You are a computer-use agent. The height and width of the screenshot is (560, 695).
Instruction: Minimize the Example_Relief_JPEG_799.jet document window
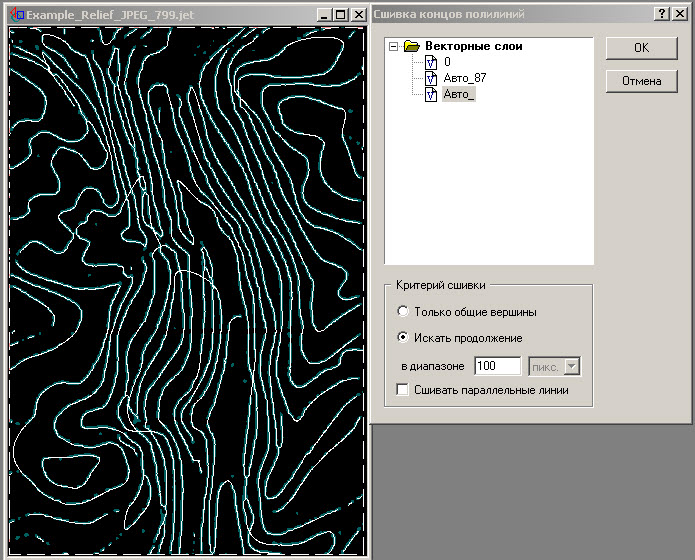coord(324,15)
